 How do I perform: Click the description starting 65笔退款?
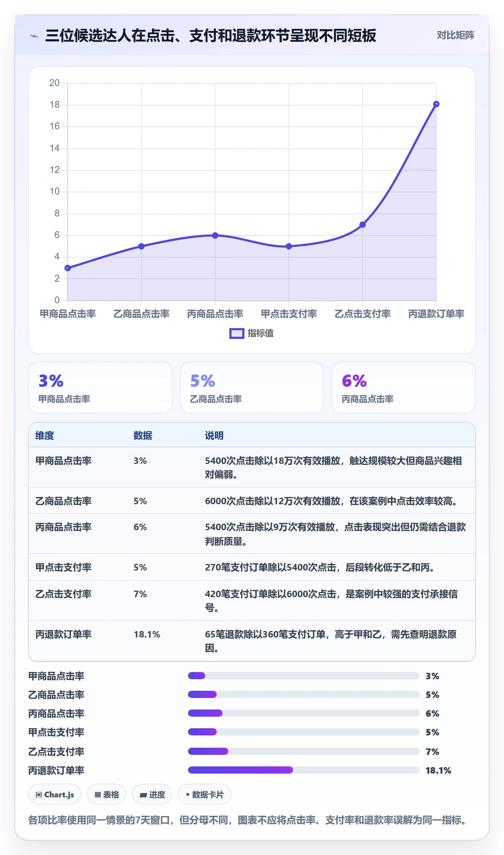click(331, 641)
